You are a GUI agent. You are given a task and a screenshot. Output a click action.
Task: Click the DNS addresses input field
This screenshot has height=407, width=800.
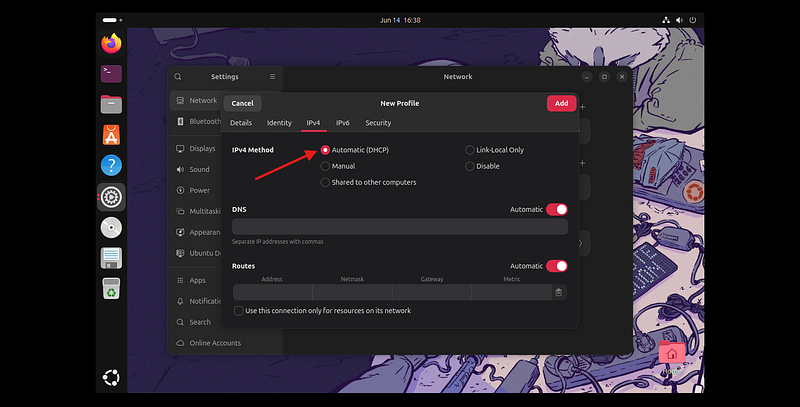(399, 226)
